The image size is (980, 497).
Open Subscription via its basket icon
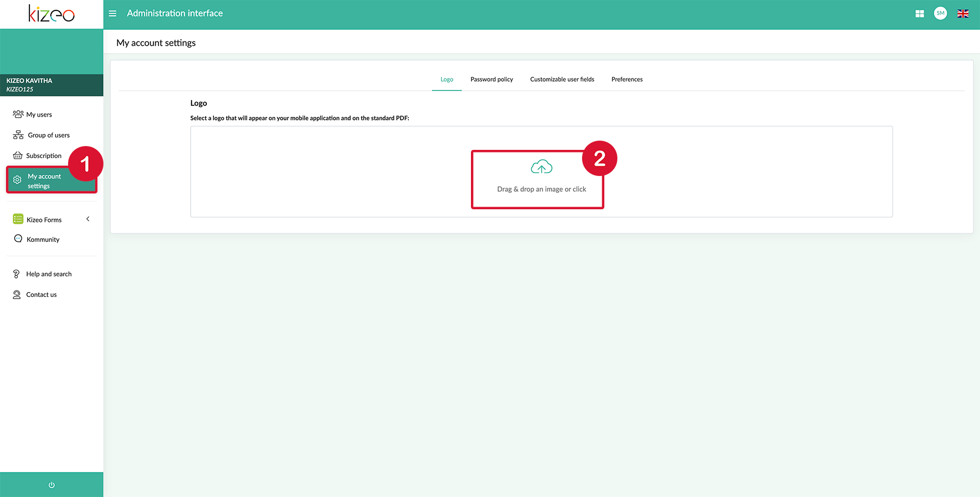(x=17, y=155)
